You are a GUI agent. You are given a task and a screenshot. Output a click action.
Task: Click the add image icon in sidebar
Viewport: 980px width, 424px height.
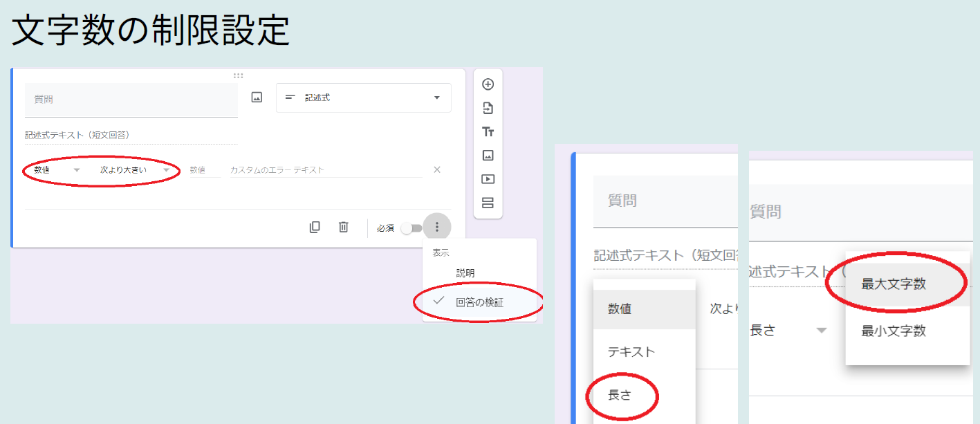488,156
